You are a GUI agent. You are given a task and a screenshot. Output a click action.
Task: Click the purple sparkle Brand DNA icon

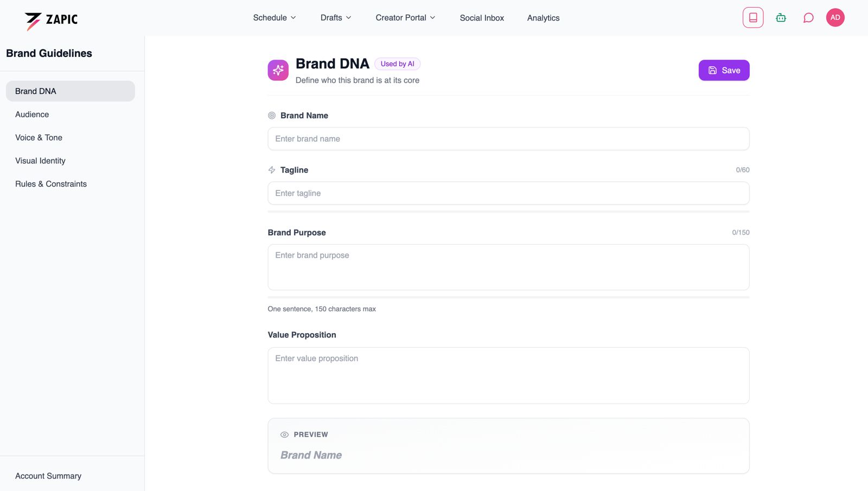(278, 69)
